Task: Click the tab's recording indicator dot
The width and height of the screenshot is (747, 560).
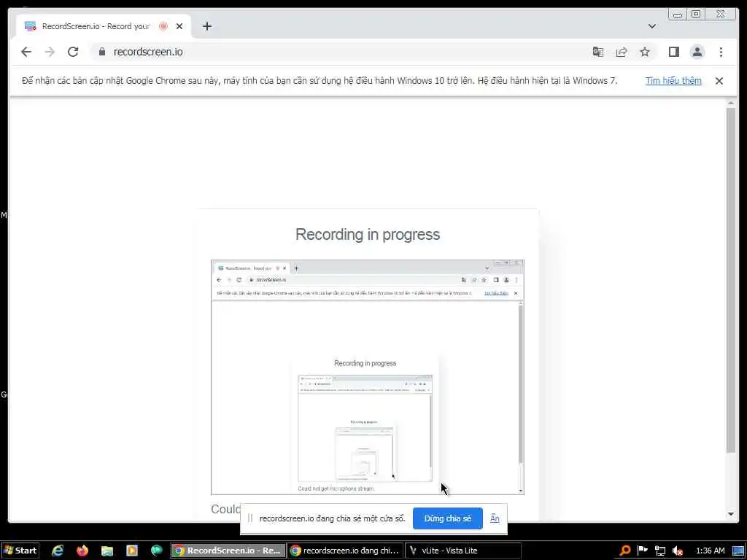Action: point(163,26)
